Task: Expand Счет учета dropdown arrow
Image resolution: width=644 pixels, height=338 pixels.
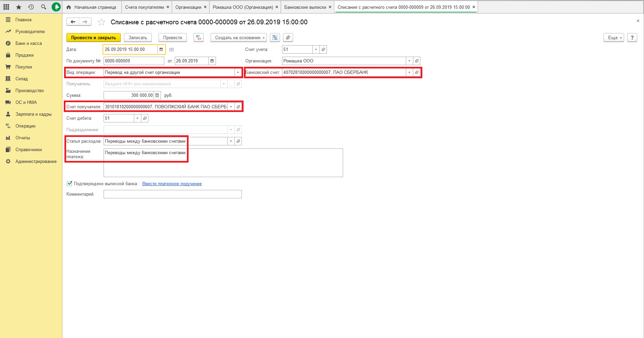Action: pyautogui.click(x=316, y=49)
